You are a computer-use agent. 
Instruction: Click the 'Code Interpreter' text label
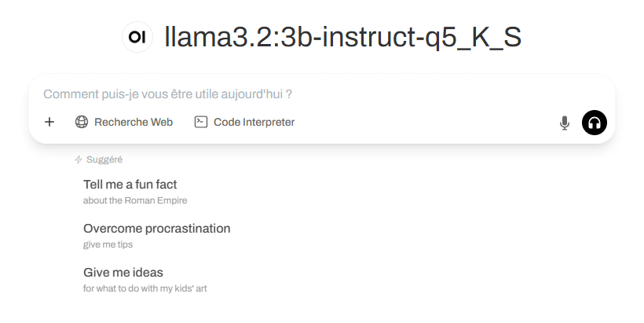254,122
